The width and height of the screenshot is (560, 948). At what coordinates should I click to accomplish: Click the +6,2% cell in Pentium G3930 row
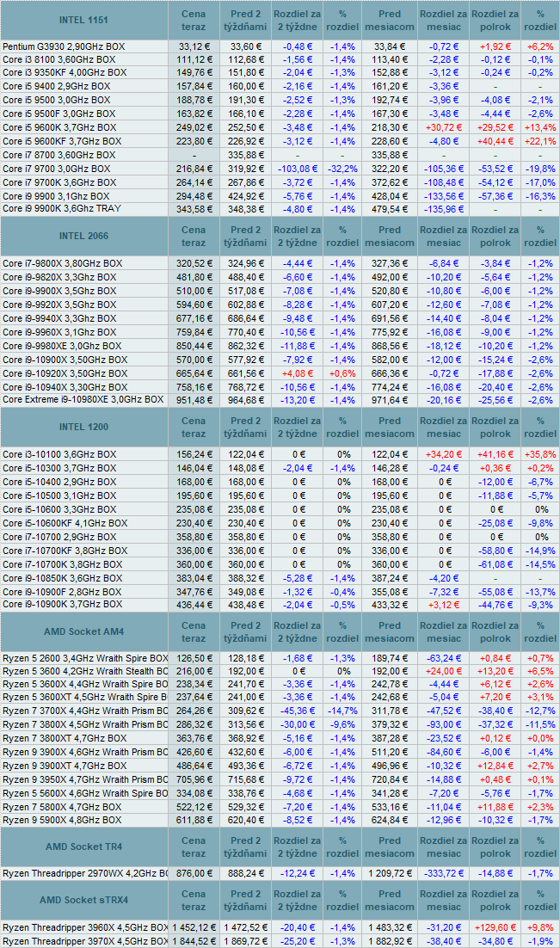[541, 46]
